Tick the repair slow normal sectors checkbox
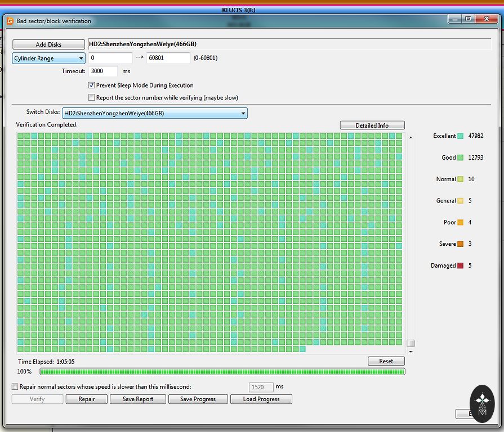Screen dimensions: 504x432 (15, 386)
